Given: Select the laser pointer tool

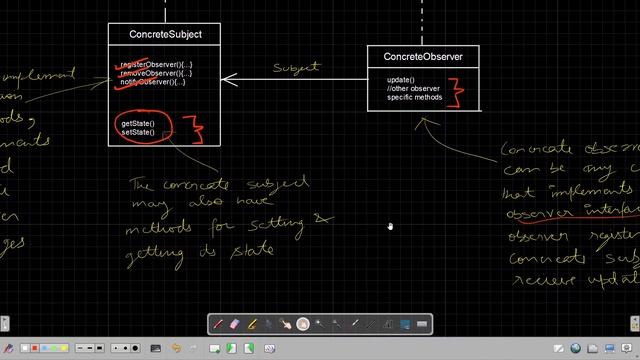Looking at the screenshot, I should pyautogui.click(x=354, y=324).
